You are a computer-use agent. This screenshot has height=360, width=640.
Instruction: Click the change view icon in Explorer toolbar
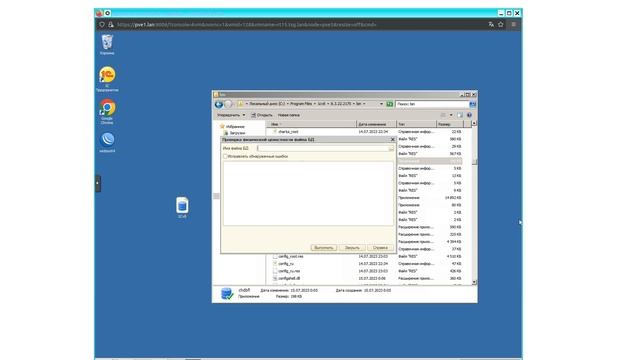tap(443, 115)
